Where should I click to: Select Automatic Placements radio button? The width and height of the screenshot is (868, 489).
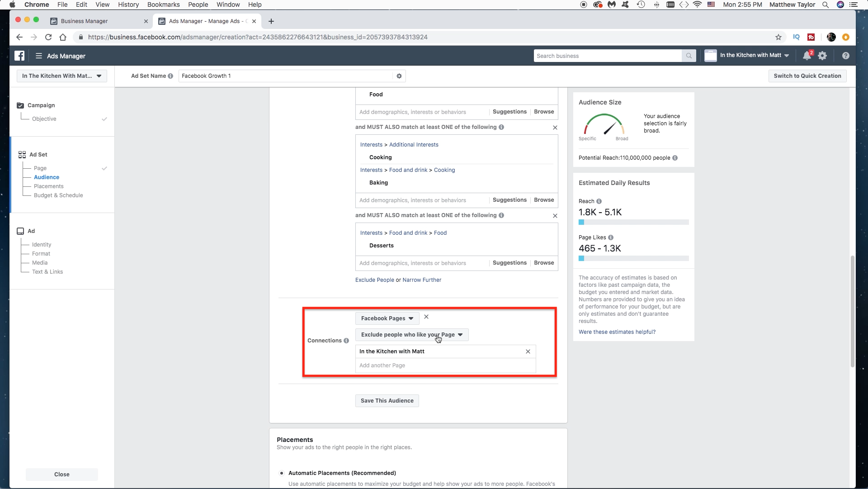pos(282,473)
